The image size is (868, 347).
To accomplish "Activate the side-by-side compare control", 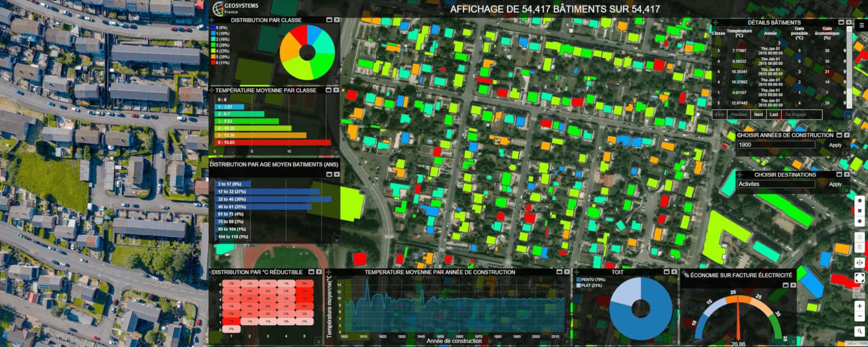I will coord(859,263).
